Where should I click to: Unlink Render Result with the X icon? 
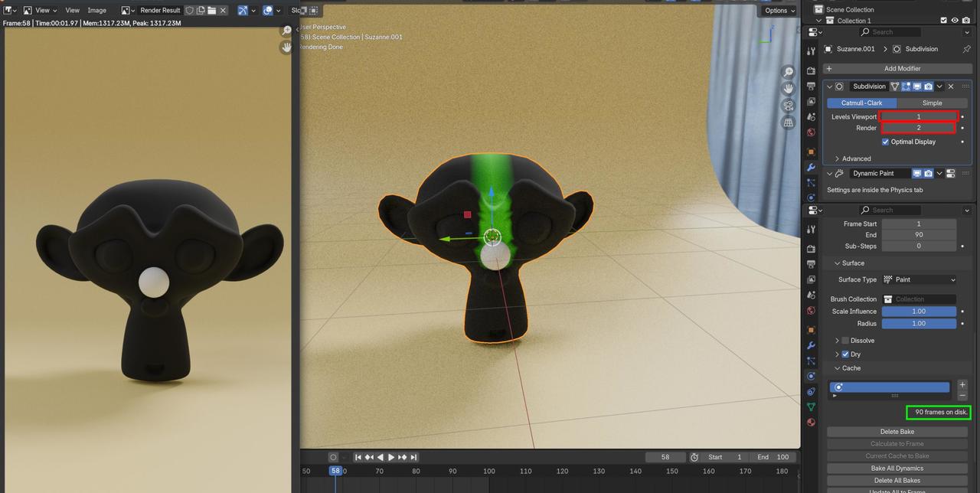click(x=223, y=10)
